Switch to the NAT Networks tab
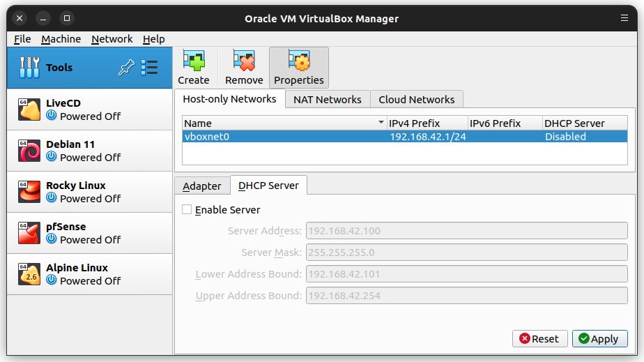 click(x=328, y=100)
